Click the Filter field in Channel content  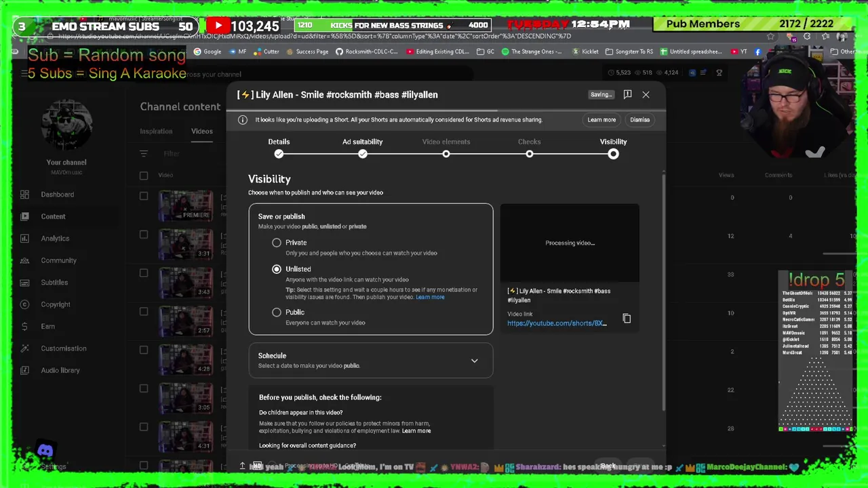point(172,154)
